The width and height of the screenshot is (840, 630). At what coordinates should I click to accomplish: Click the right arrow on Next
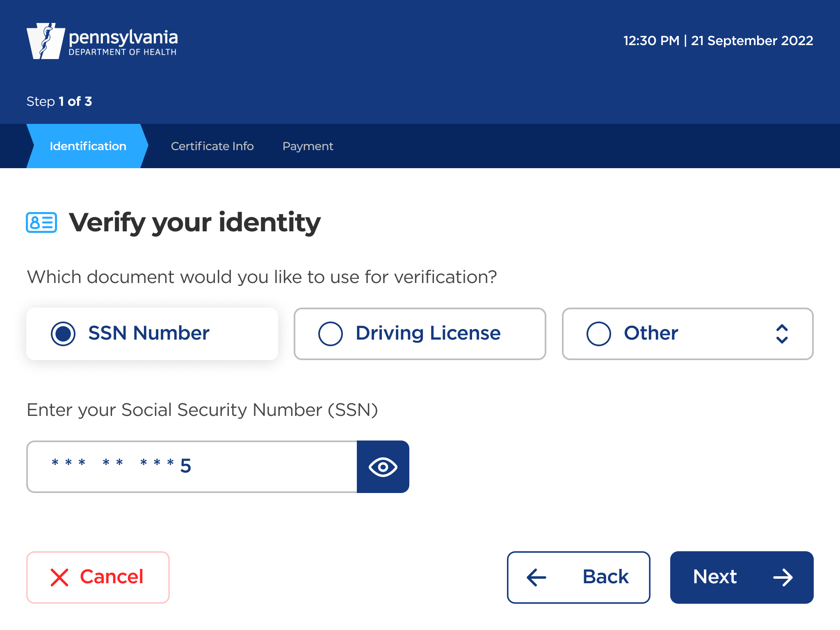[x=783, y=577]
